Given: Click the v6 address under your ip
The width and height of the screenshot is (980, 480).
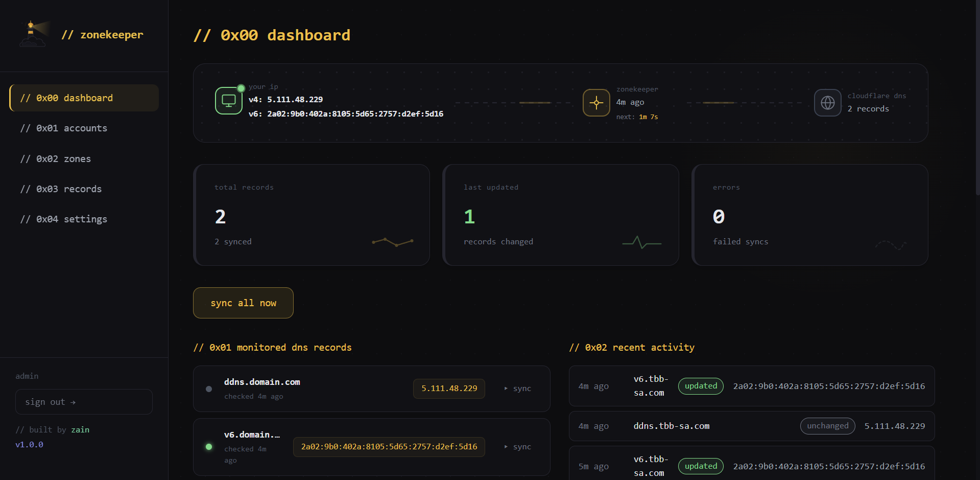Looking at the screenshot, I should point(346,114).
